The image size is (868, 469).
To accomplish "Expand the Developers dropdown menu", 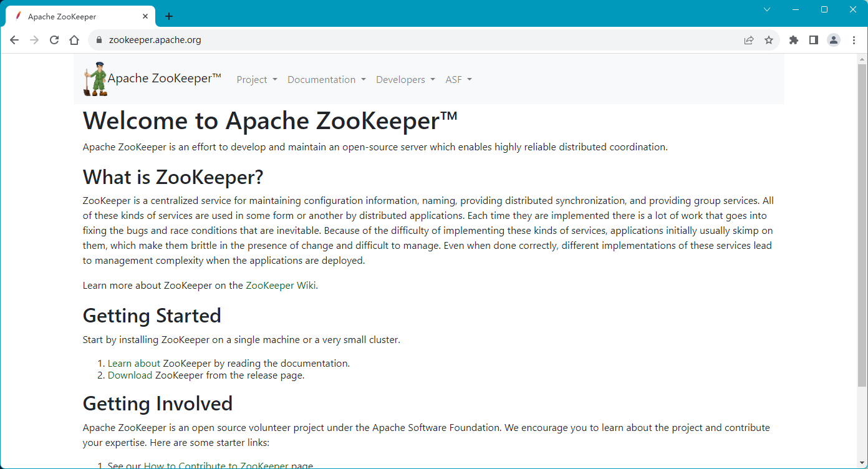I will [405, 80].
